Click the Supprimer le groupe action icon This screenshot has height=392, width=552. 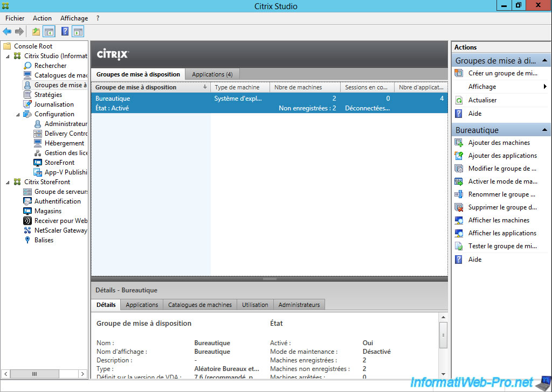coord(459,207)
